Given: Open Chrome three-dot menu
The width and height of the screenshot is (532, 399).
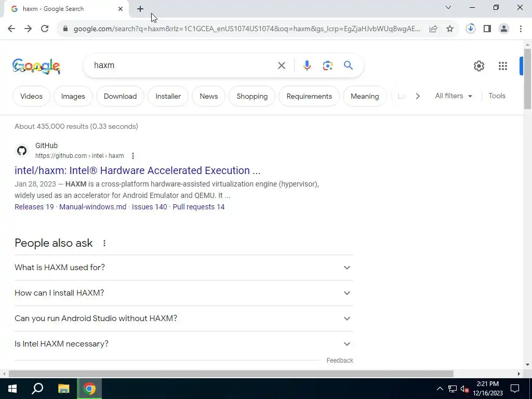Looking at the screenshot, I should (521, 29).
